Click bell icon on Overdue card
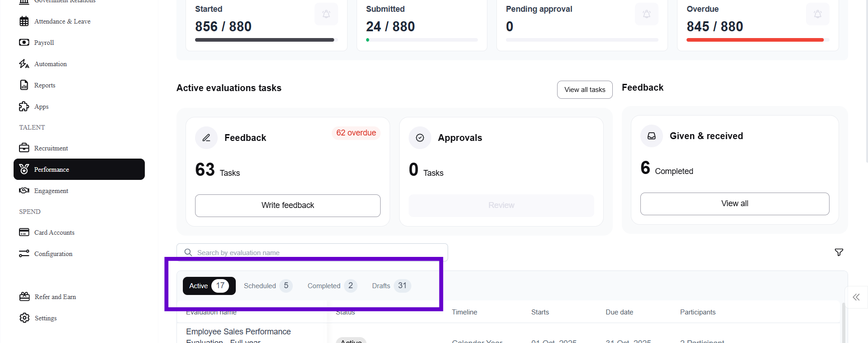This screenshot has width=868, height=343. (817, 14)
